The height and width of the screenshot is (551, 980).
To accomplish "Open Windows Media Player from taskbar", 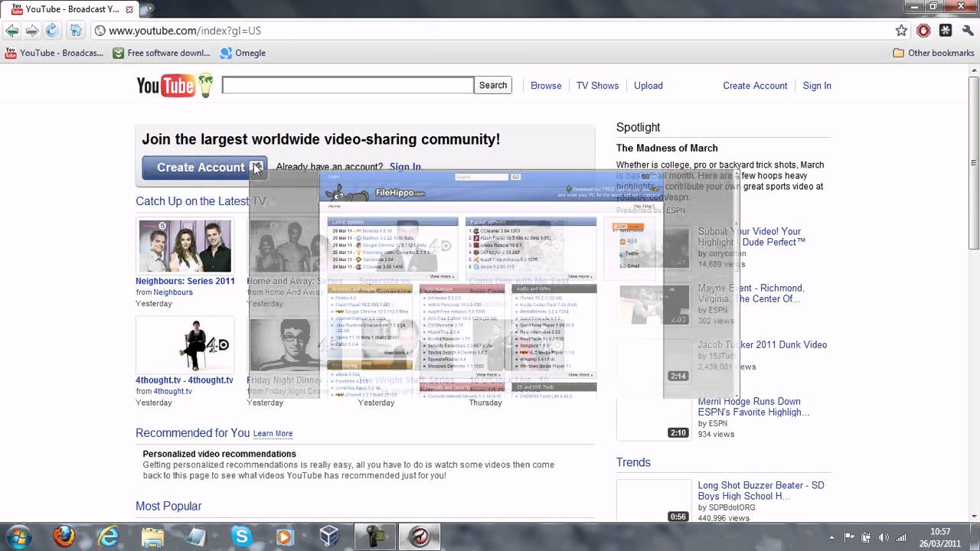I will tap(285, 536).
